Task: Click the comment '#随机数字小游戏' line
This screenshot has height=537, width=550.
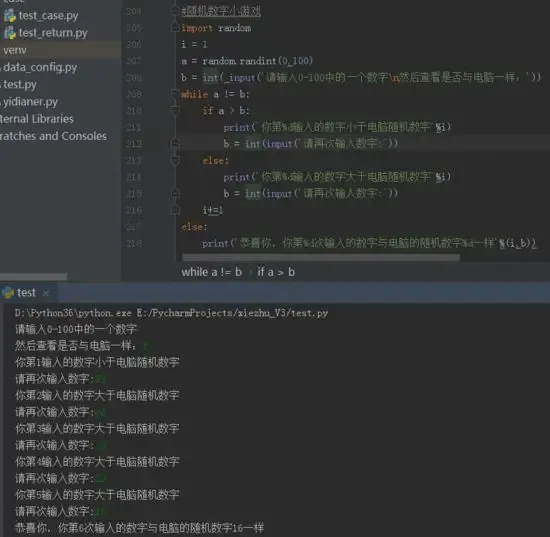Action: tap(221, 11)
